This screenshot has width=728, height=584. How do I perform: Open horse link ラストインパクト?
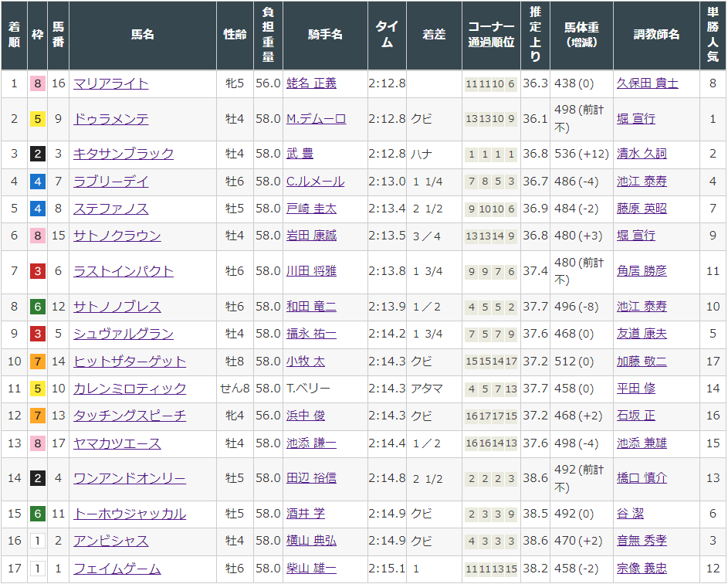124,271
